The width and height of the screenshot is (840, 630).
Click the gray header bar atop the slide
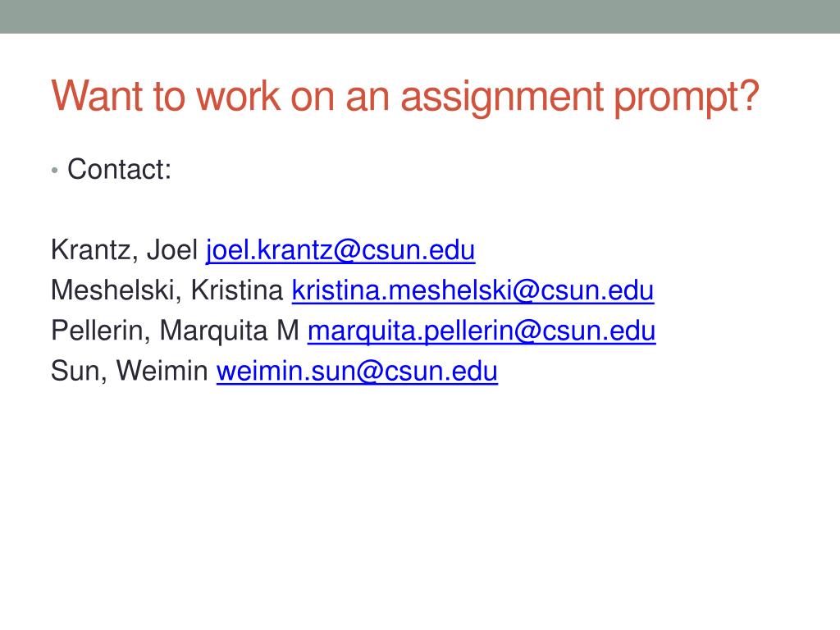[420, 16]
